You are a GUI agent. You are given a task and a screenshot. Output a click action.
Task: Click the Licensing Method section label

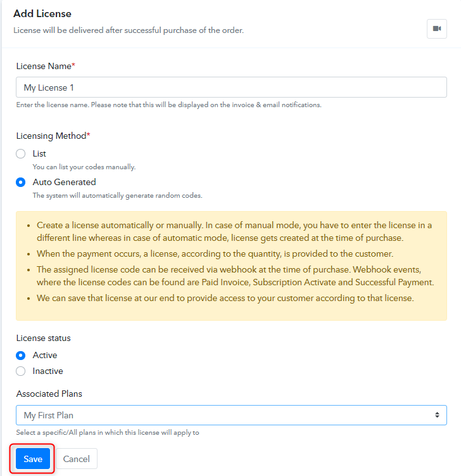pos(53,136)
